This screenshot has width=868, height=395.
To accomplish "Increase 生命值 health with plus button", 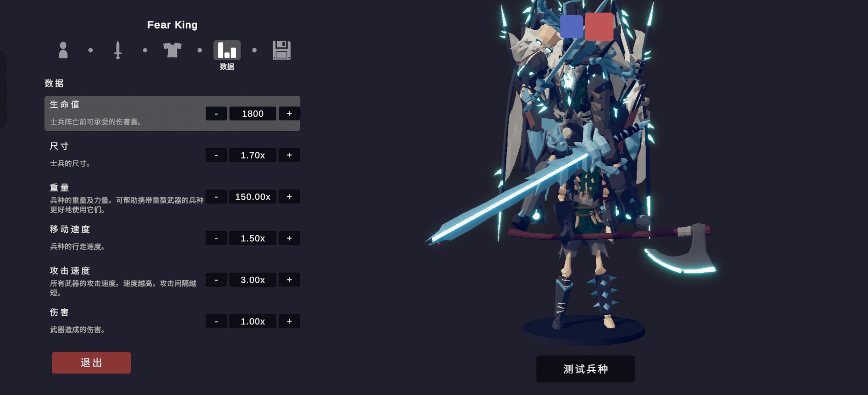I will tap(289, 114).
